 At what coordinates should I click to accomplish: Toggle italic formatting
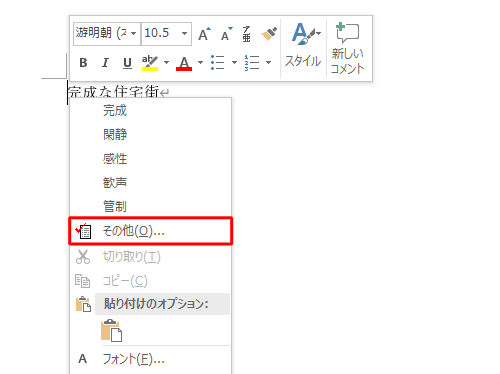tap(105, 62)
